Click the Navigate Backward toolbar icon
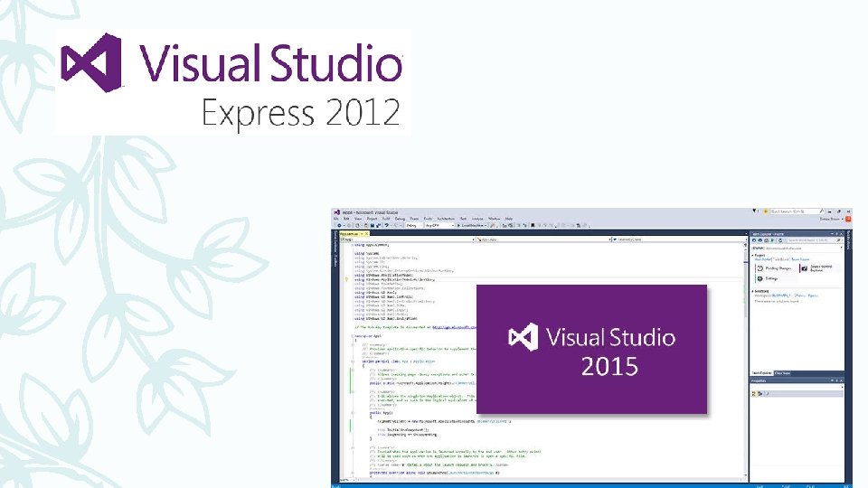Viewport: 868px width, 488px height. pos(339,225)
